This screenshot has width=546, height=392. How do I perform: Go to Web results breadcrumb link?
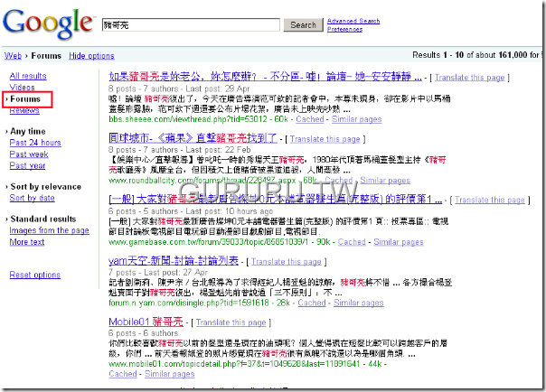coord(13,56)
